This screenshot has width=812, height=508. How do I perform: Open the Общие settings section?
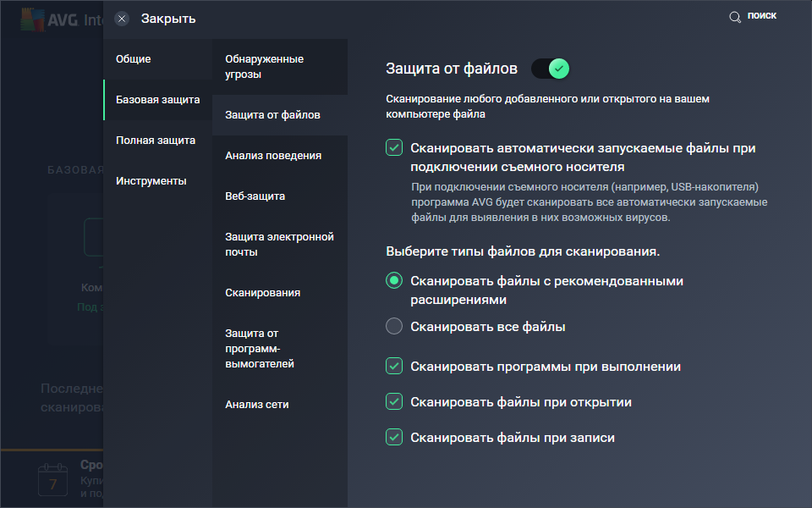click(134, 59)
